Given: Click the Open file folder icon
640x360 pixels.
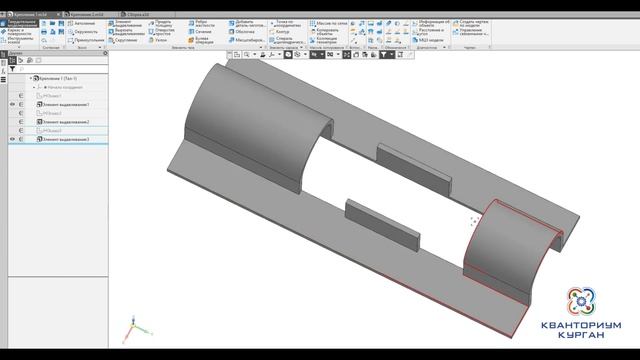Looking at the screenshot, I should pyautogui.click(x=53, y=23).
